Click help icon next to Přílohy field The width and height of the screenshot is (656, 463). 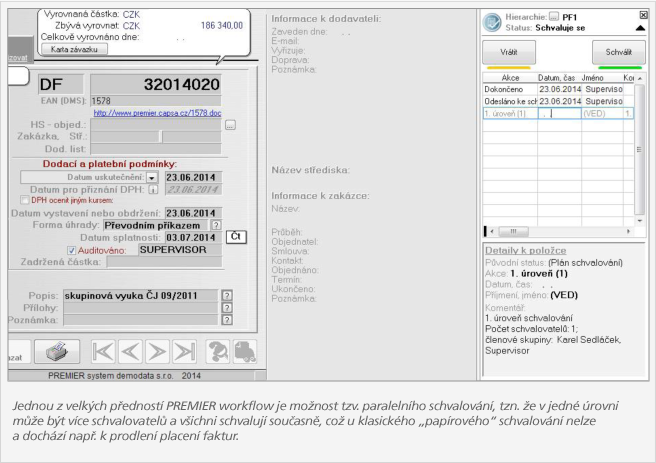coord(227,308)
